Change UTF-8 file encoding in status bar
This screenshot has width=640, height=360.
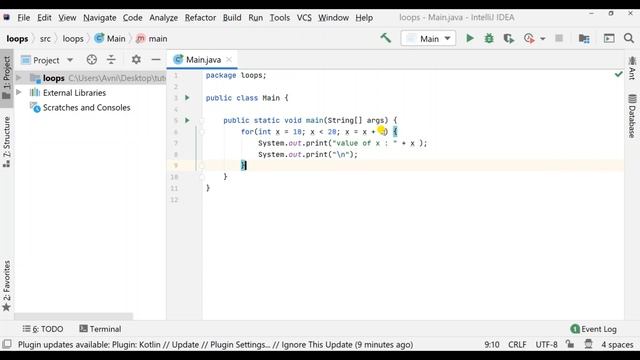click(x=547, y=344)
